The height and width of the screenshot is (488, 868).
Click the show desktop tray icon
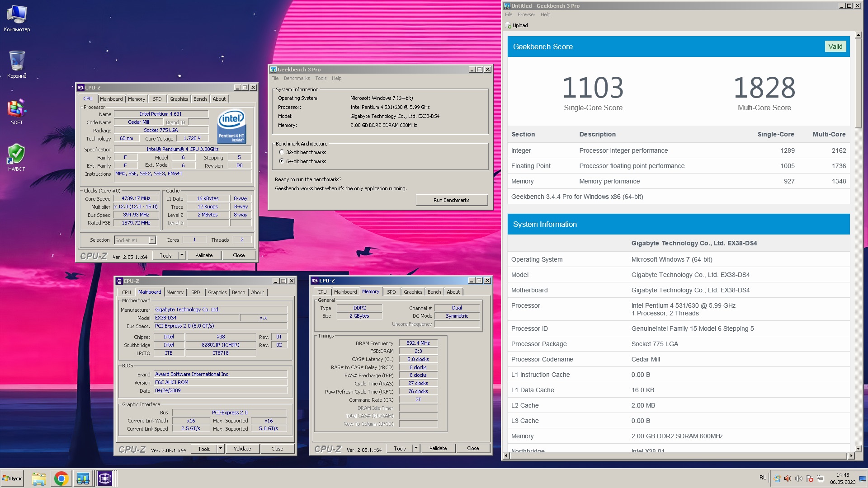(863, 479)
